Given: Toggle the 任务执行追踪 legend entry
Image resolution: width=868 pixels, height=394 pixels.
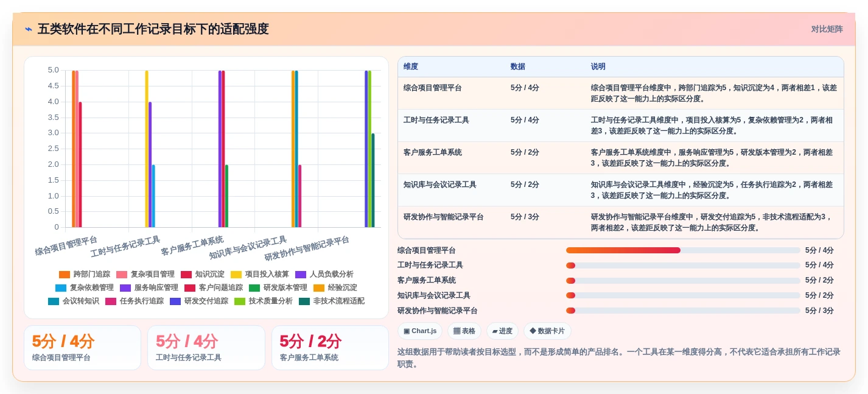Looking at the screenshot, I should pyautogui.click(x=135, y=301).
